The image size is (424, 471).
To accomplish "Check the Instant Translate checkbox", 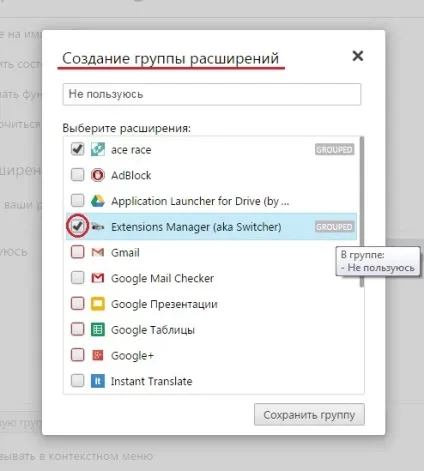I will (78, 380).
